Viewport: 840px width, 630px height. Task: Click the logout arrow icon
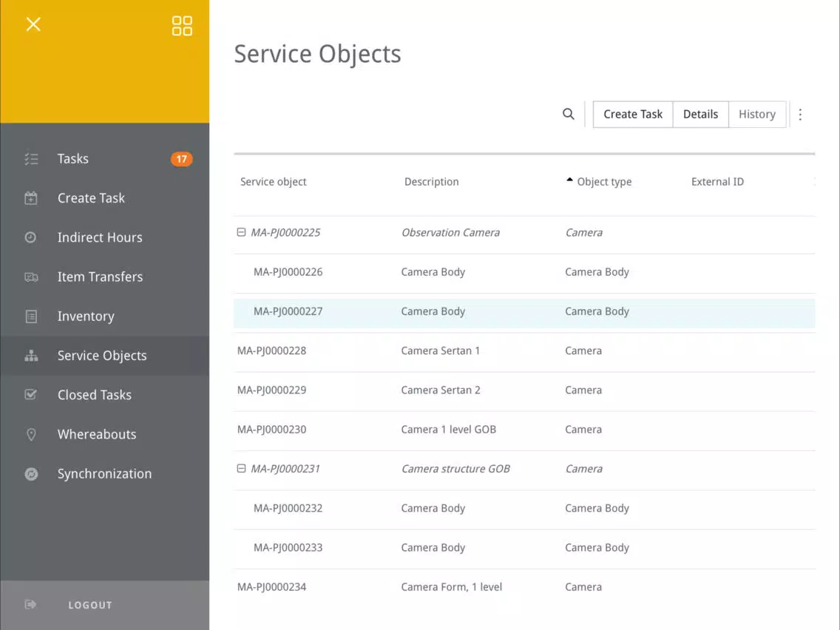[30, 605]
